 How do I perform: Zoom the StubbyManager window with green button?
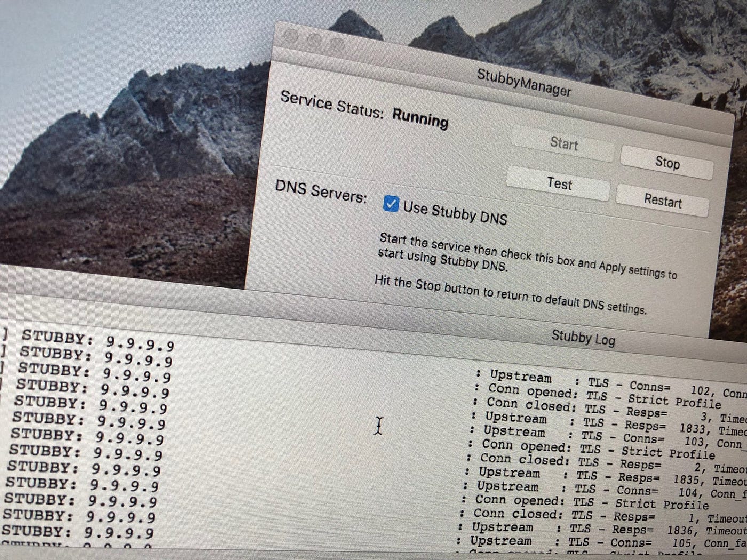pos(337,44)
